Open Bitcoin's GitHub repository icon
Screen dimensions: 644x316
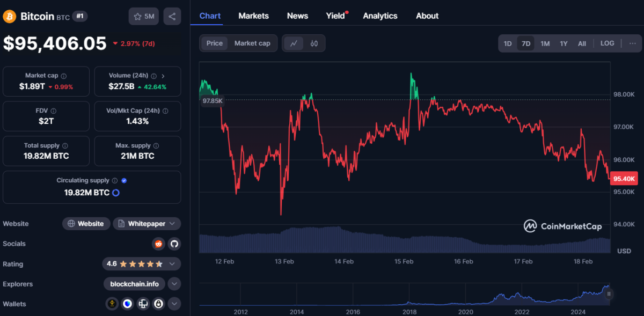point(174,244)
